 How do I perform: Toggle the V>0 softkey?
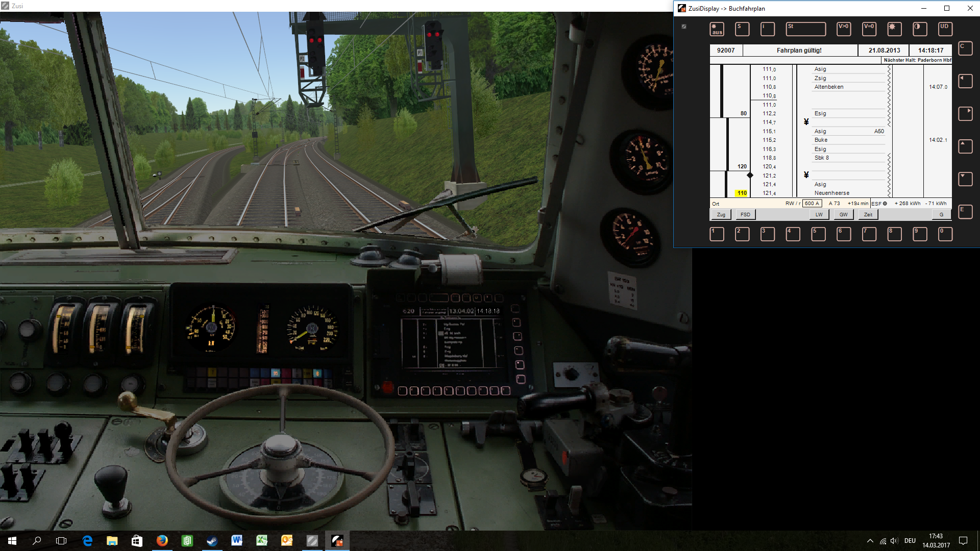tap(843, 29)
